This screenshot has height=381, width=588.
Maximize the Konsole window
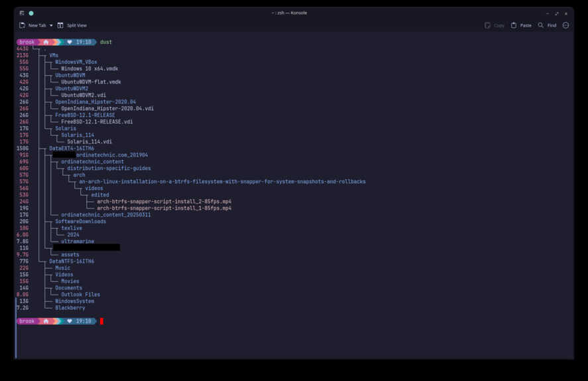point(557,13)
